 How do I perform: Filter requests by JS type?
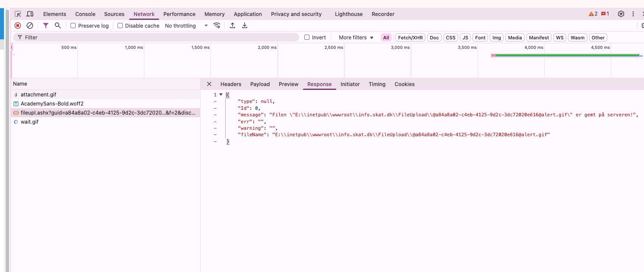465,38
